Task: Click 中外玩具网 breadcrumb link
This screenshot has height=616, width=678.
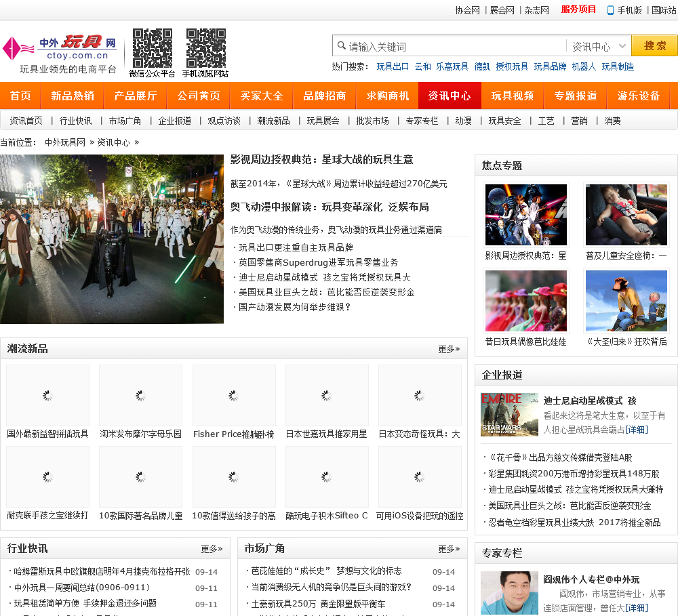Action: coord(65,143)
